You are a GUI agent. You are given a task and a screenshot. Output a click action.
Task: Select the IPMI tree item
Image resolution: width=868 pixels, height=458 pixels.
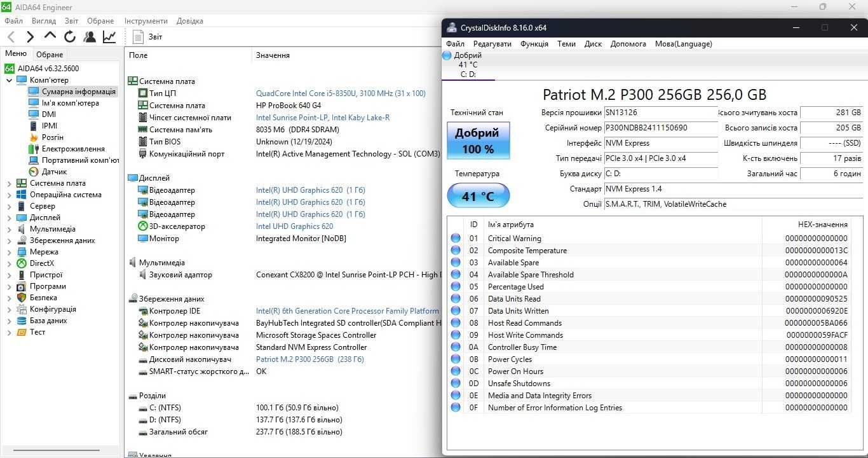50,126
